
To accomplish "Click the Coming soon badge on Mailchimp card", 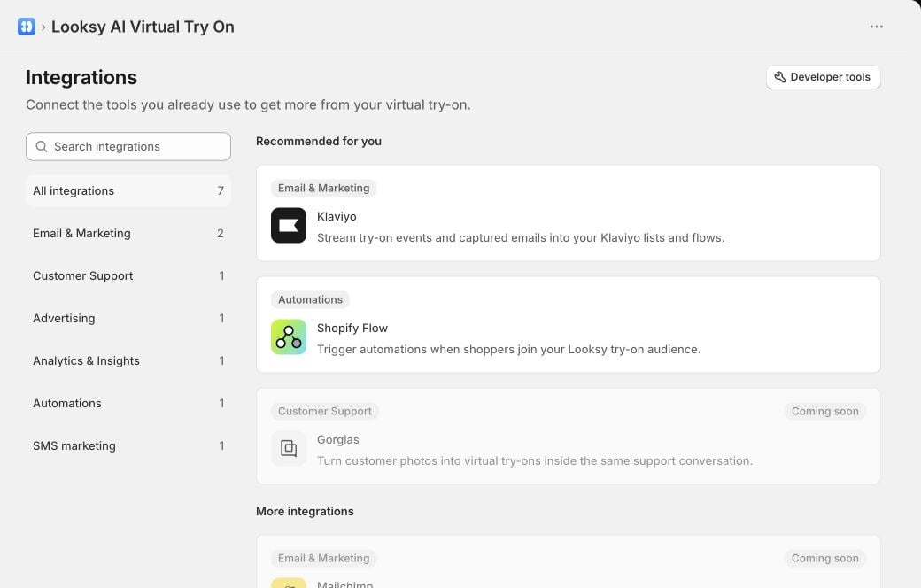I will point(824,558).
